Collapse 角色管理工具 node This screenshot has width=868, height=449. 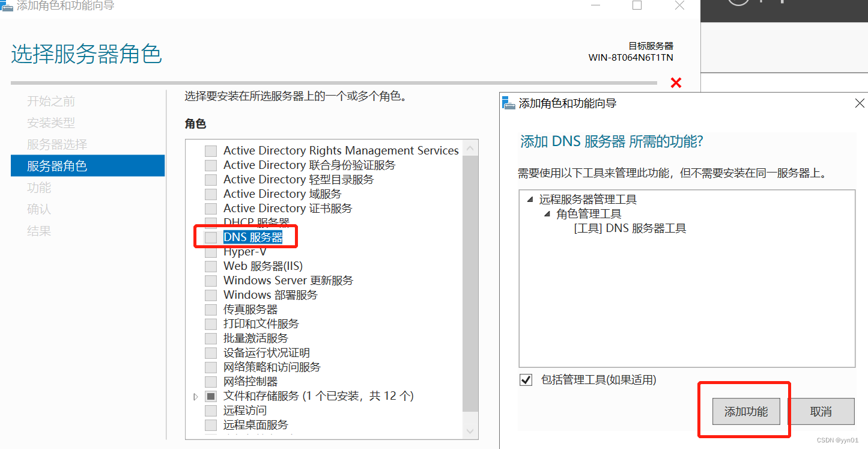coord(547,214)
